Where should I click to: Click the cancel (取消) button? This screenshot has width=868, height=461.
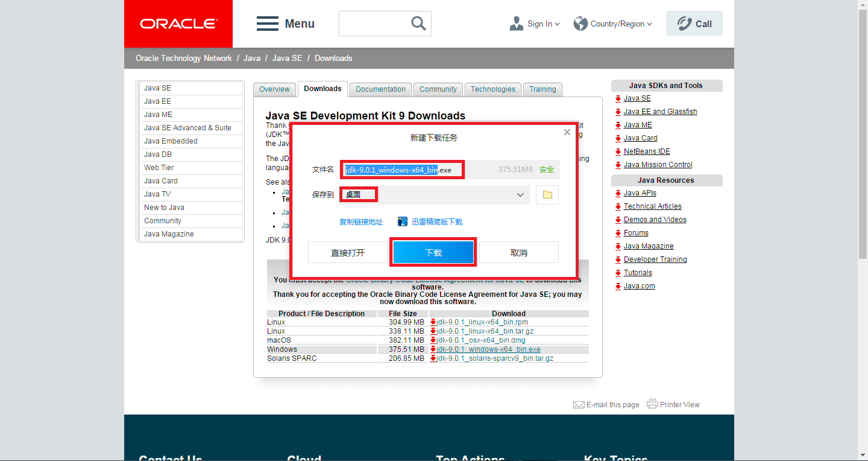(519, 252)
